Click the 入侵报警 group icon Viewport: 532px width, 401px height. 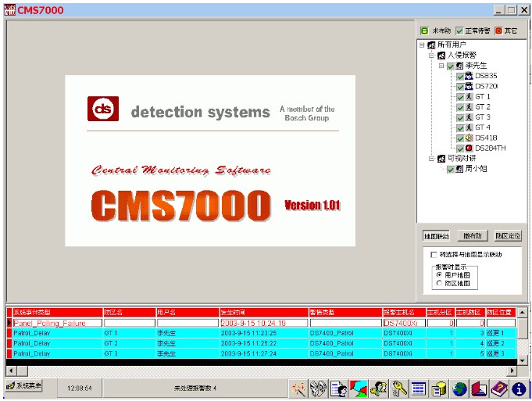(441, 55)
